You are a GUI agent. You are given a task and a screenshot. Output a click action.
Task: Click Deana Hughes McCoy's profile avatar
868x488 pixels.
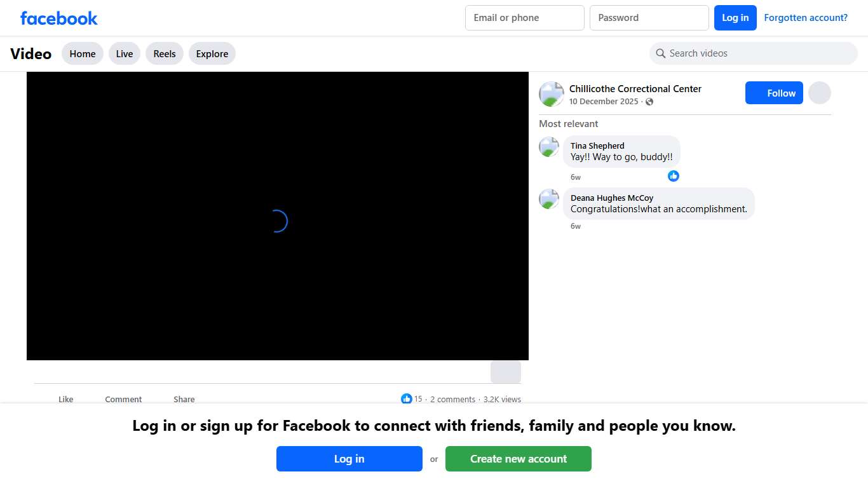click(x=549, y=199)
